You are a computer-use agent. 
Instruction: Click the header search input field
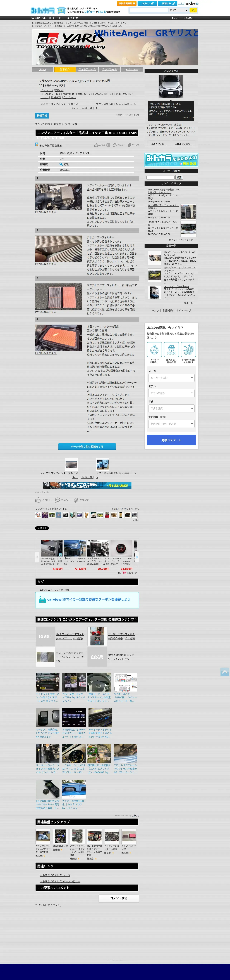click(149, 10)
